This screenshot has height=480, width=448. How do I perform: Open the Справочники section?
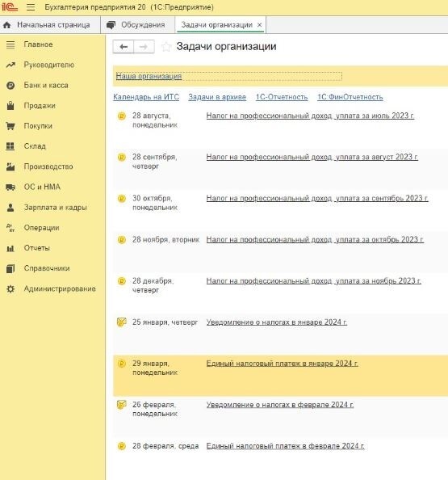47,268
